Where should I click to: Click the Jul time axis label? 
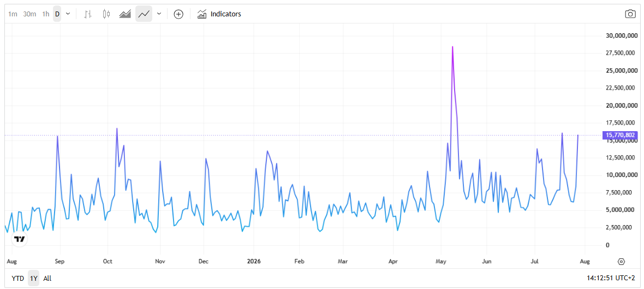[x=535, y=262]
